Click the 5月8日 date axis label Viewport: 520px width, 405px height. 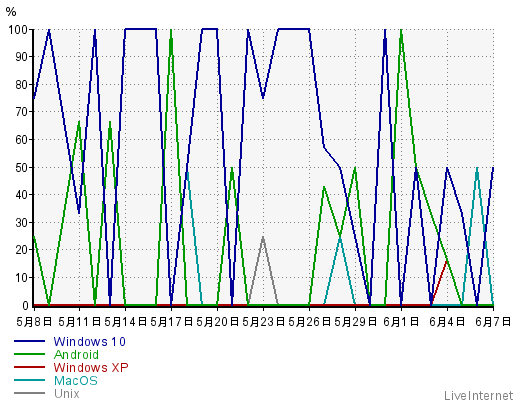click(x=34, y=322)
